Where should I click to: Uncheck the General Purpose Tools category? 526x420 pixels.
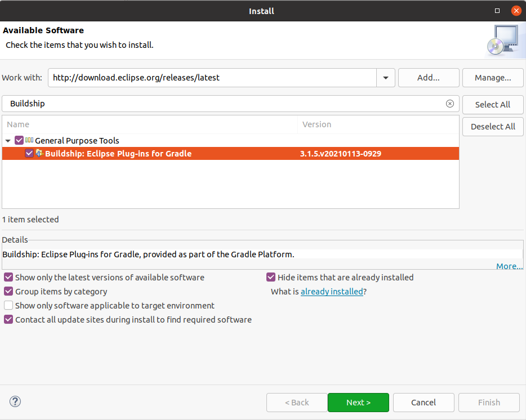19,141
